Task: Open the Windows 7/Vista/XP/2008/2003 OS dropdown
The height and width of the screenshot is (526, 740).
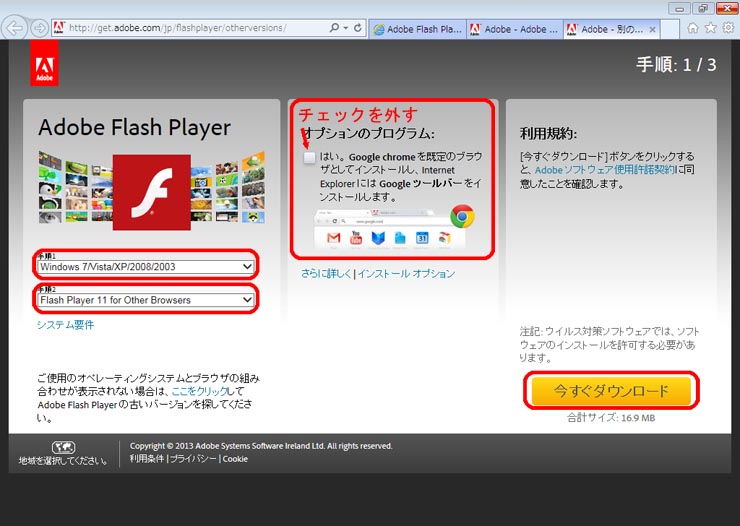Action: (146, 267)
